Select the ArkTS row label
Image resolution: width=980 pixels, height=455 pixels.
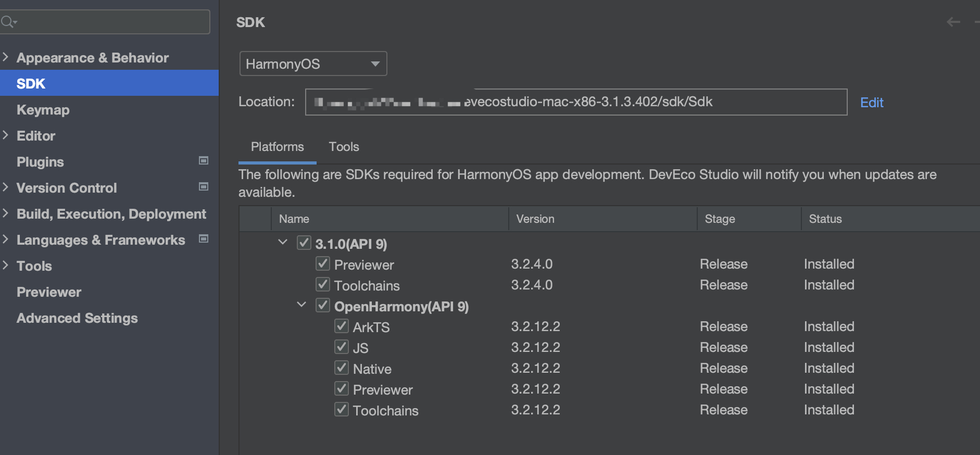(x=371, y=327)
